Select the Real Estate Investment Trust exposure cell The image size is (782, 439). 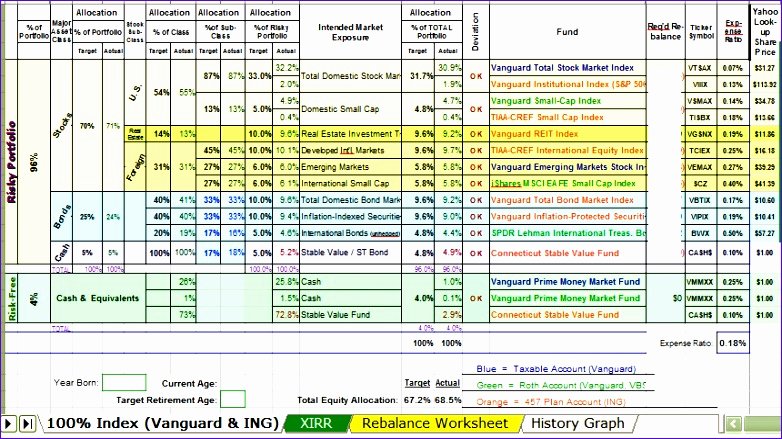351,134
